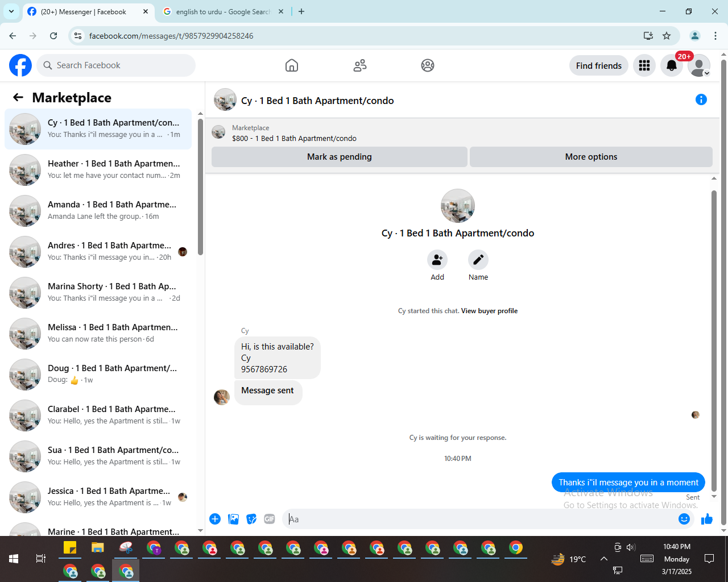
Task: Click the 'Thanks i"il message you' sent bubble
Action: pyautogui.click(x=628, y=483)
